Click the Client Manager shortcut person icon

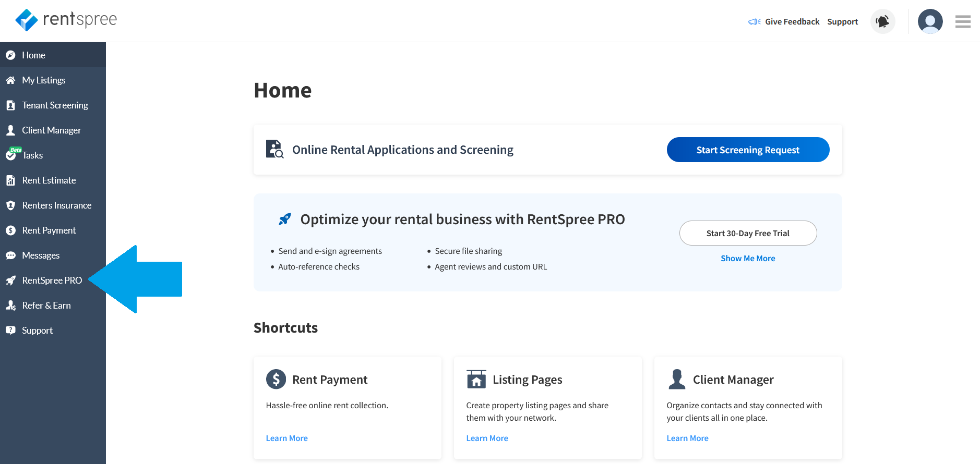[x=677, y=379]
